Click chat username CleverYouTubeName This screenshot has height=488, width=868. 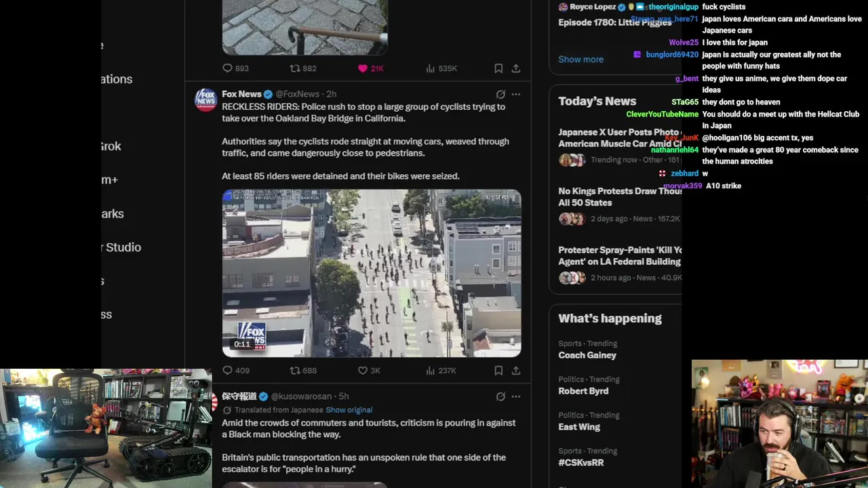[663, 115]
